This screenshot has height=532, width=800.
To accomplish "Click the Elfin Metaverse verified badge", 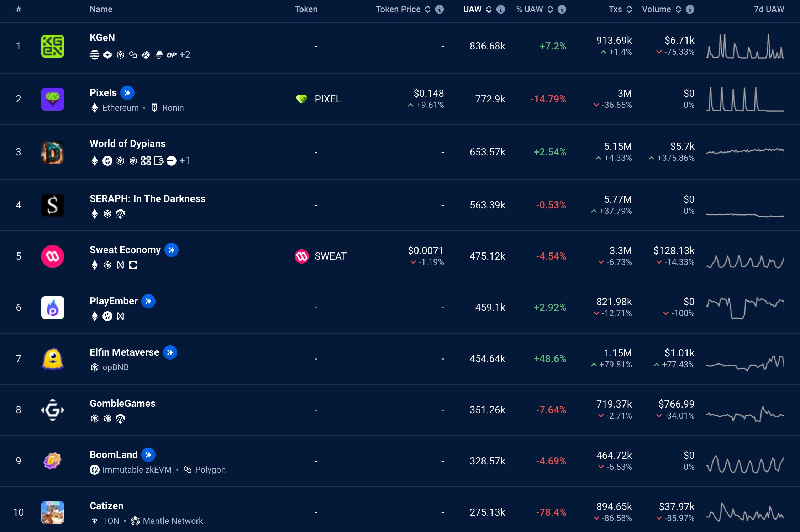I will tap(170, 352).
